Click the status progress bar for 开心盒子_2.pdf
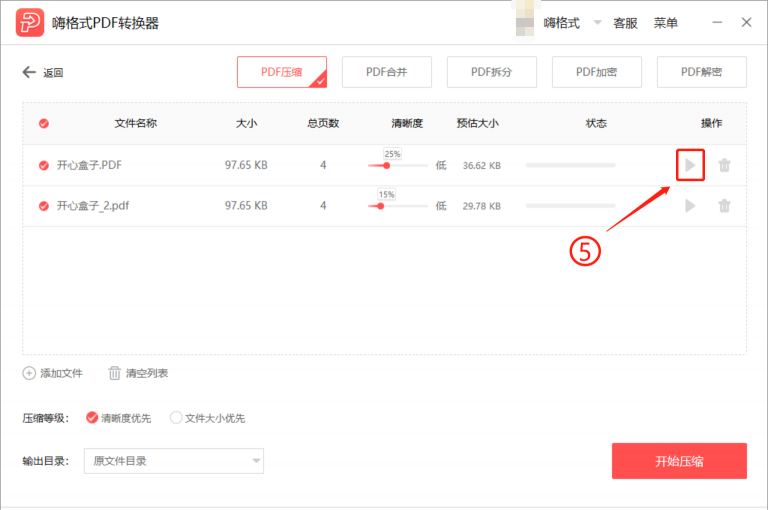The image size is (768, 510). click(x=571, y=206)
